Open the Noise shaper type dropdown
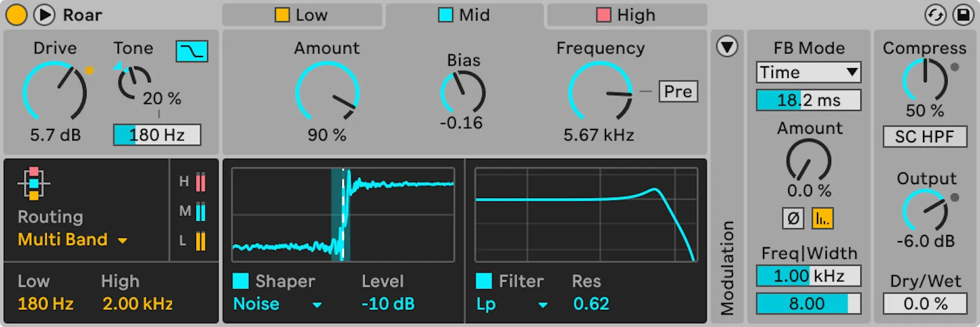The width and height of the screenshot is (980, 327). [x=278, y=304]
